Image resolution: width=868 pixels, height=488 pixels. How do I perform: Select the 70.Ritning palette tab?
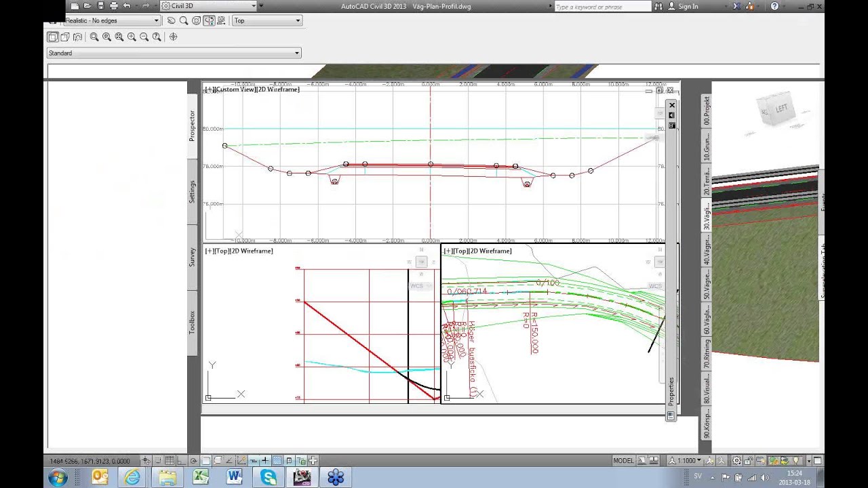[706, 353]
